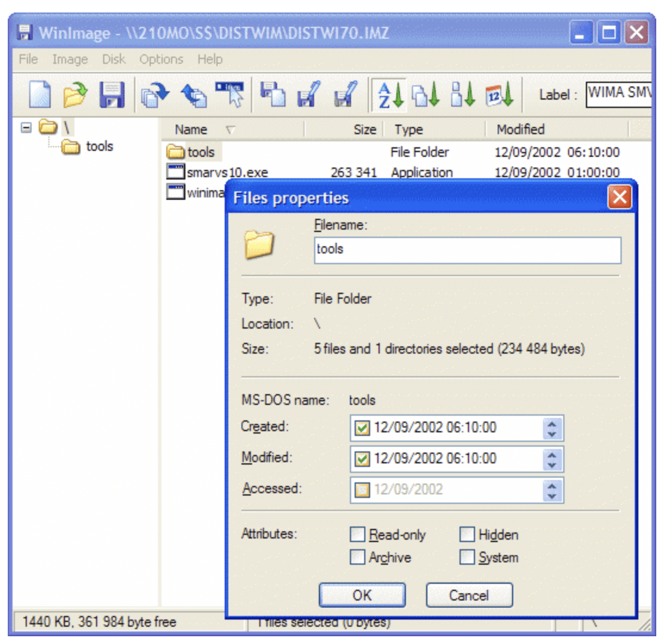Enable the Read-only attribute

[x=358, y=535]
